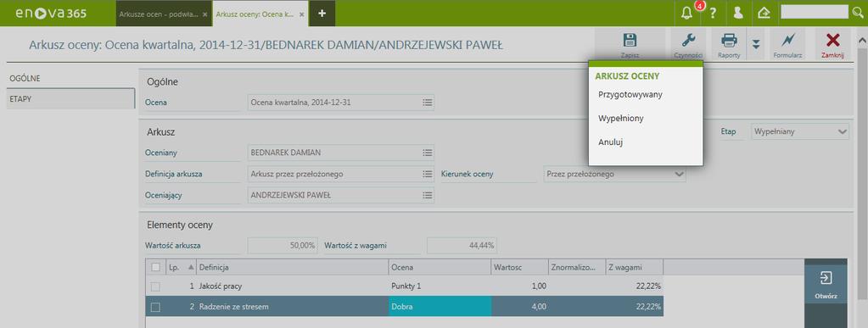The image size is (868, 328).
Task: Expand the Etap dropdown
Action: click(x=843, y=131)
